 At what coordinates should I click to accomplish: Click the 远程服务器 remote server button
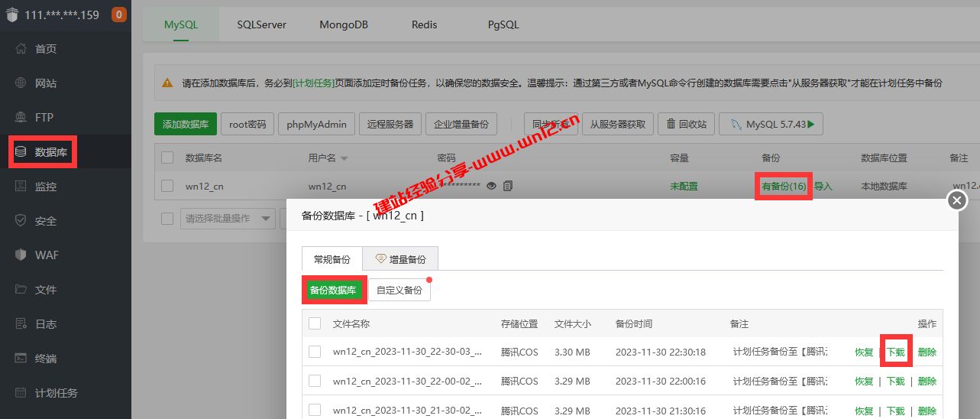tap(390, 124)
